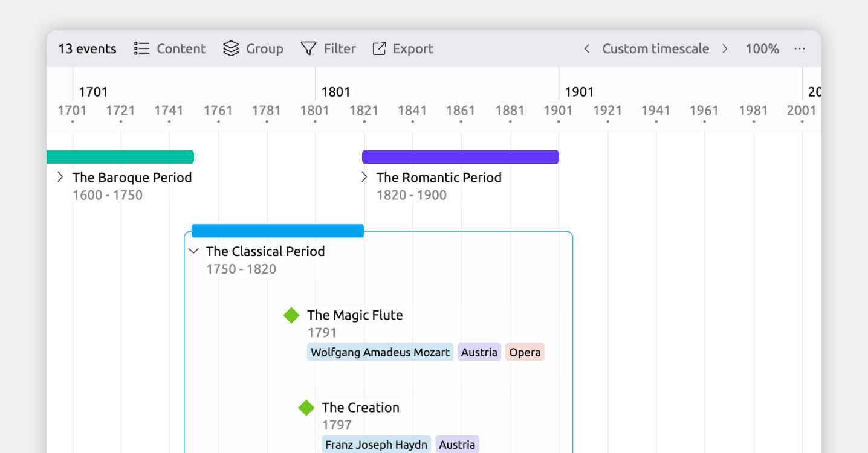Open The Magic Flute event title
868x453 pixels.
[355, 315]
